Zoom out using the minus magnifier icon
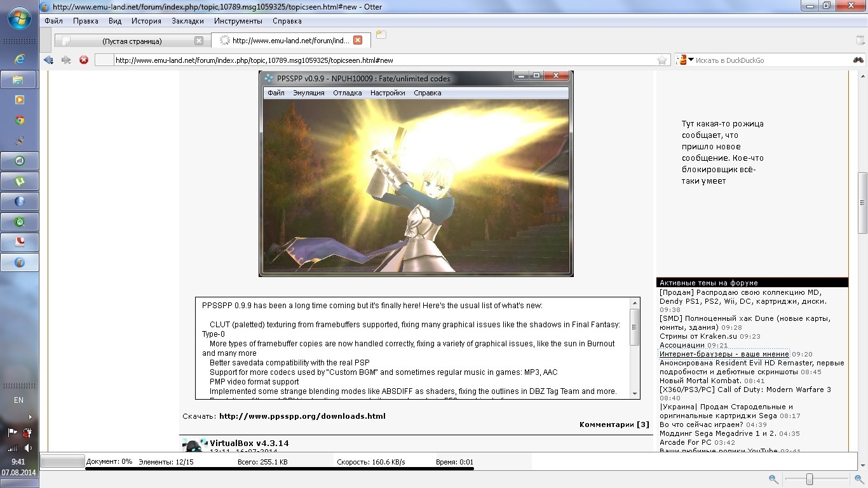 (773, 479)
